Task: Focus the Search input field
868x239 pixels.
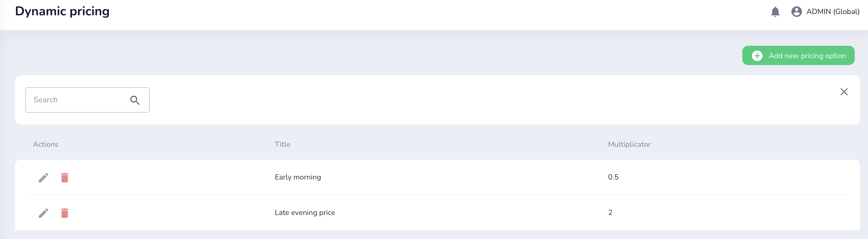Action: (78, 100)
